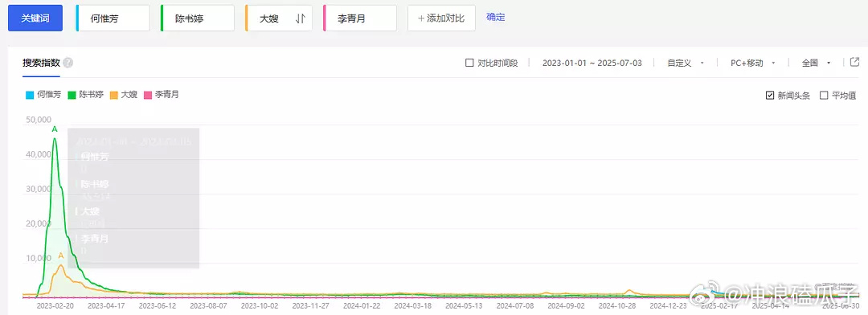Click the 2024-09-02 x-axis date label
Screen dimensions: 868x315
click(x=567, y=305)
